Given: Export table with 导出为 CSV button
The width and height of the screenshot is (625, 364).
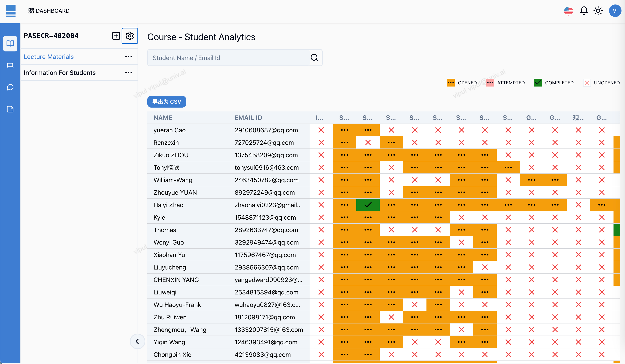Looking at the screenshot, I should (167, 102).
